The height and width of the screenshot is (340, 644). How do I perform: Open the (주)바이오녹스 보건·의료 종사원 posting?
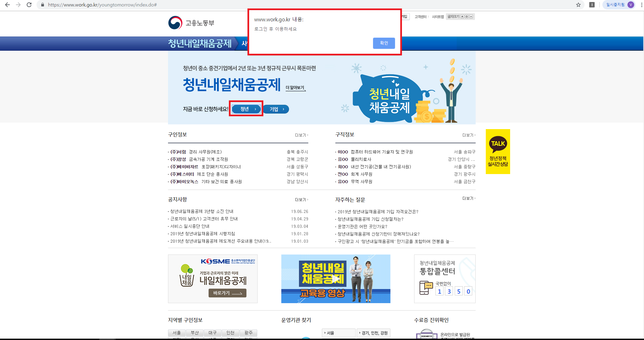[206, 181]
